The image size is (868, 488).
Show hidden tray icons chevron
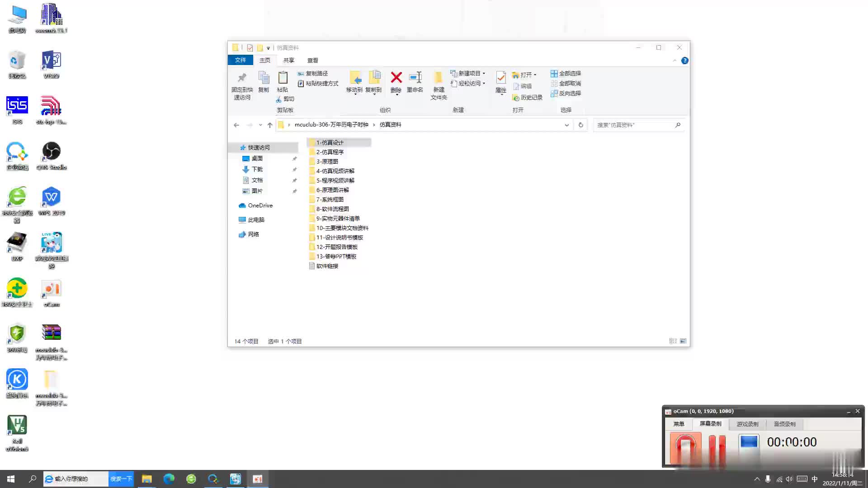(x=757, y=479)
